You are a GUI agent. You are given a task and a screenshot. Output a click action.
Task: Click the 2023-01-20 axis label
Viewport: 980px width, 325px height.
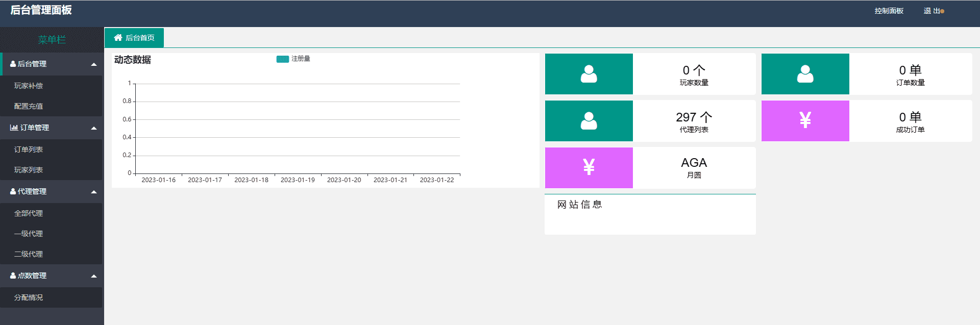pyautogui.click(x=344, y=180)
